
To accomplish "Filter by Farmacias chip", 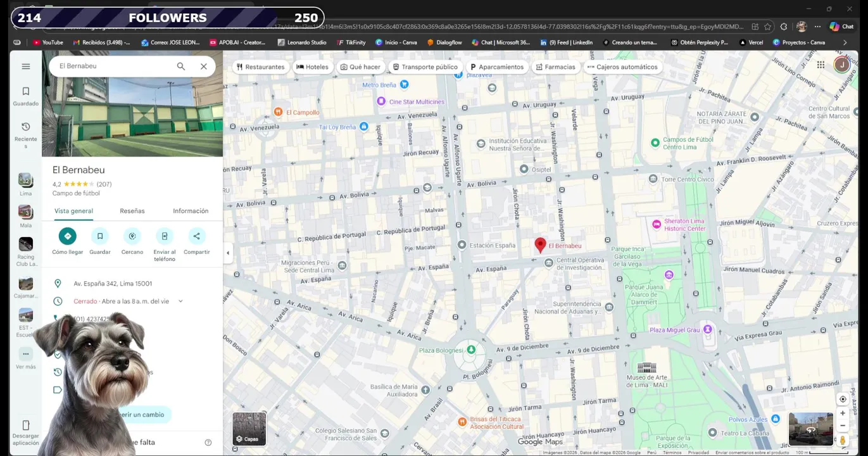I will 555,66.
